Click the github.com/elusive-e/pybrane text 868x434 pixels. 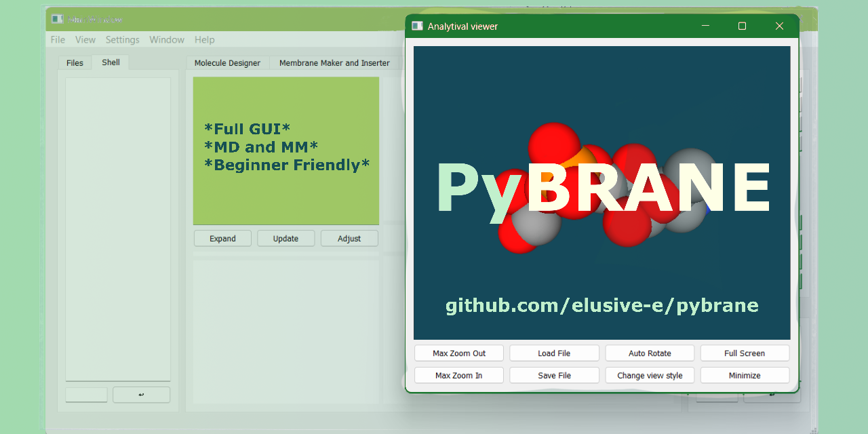602,305
